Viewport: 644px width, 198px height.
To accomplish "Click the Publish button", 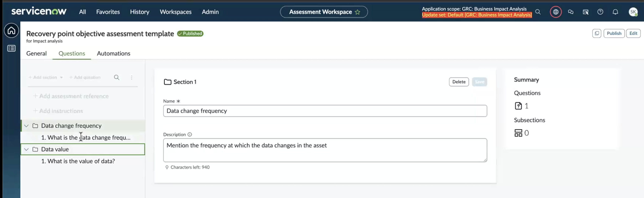I will click(x=614, y=33).
